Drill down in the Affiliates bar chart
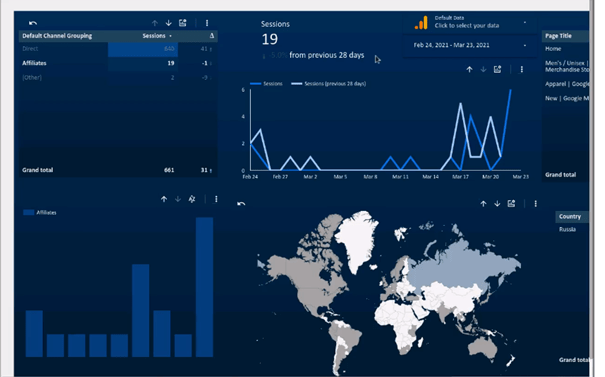The image size is (605, 377). pos(178,199)
